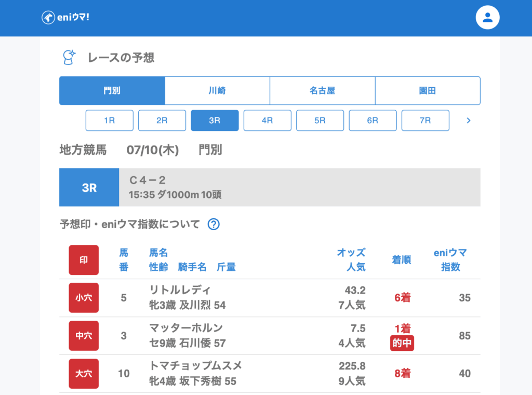The width and height of the screenshot is (532, 395).
Task: Click the 中穴 prediction mark badge
Action: click(x=84, y=336)
